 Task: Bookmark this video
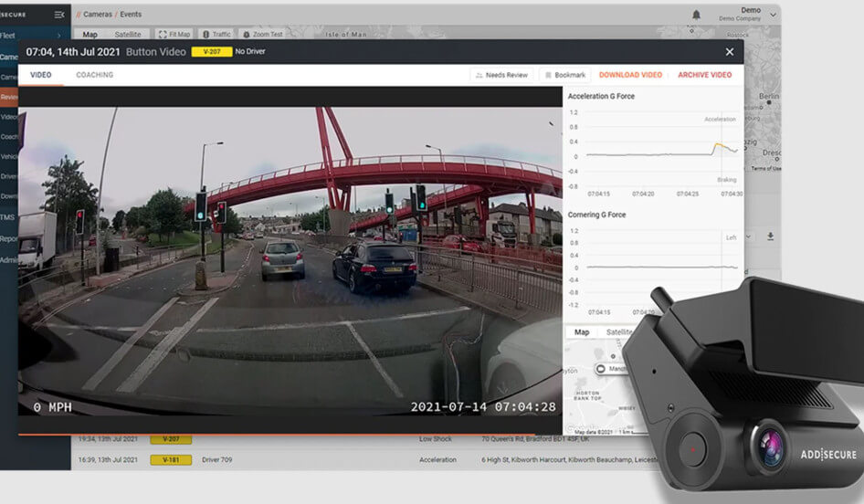pos(564,75)
